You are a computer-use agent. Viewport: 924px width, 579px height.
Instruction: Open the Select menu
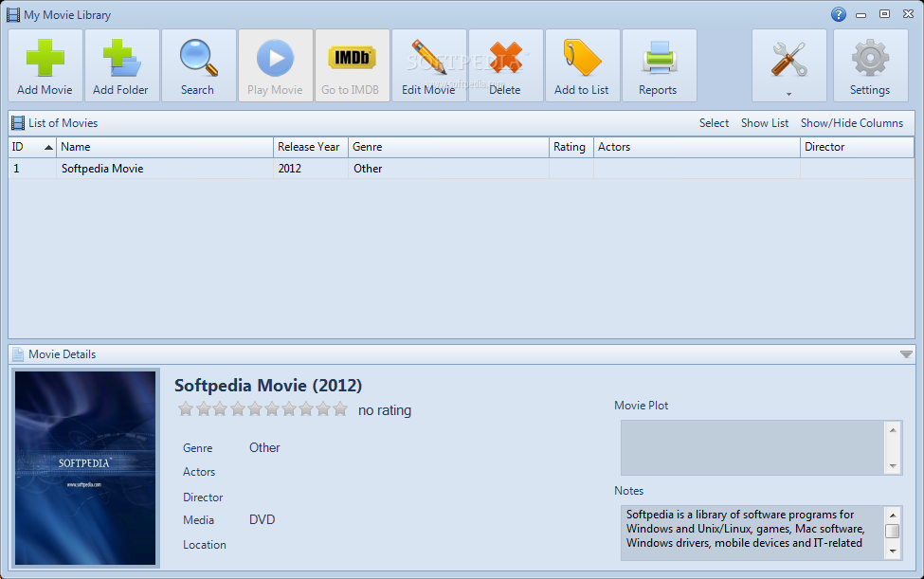coord(714,123)
